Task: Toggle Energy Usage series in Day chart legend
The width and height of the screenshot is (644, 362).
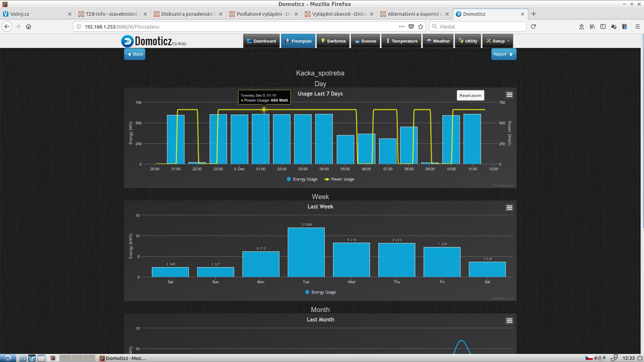Action: click(302, 179)
